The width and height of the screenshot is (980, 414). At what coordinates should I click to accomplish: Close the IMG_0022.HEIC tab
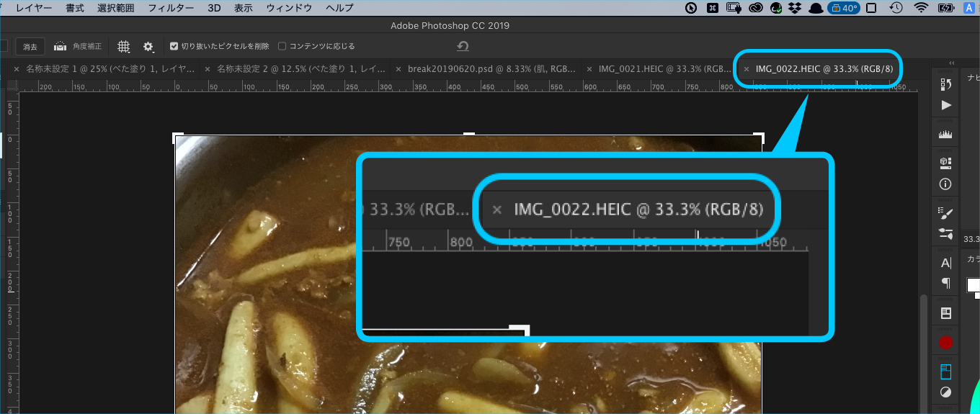click(747, 69)
